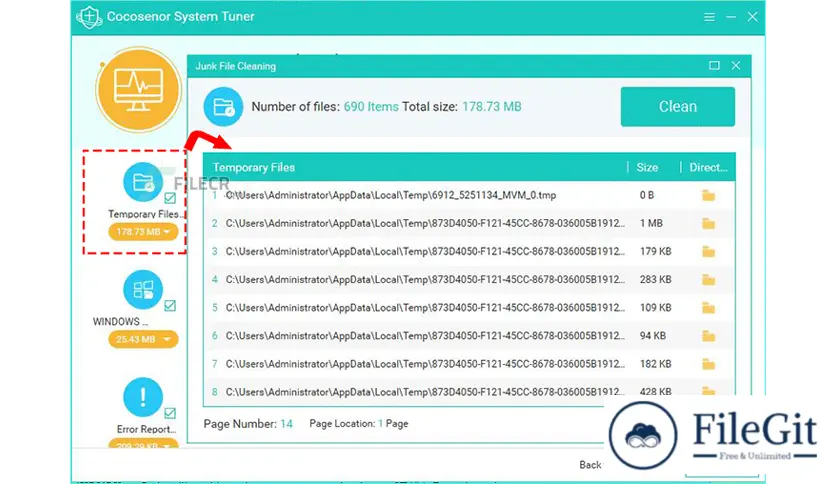Click the orange system monitor icon
Viewport: 836px width, 484px height.
139,90
